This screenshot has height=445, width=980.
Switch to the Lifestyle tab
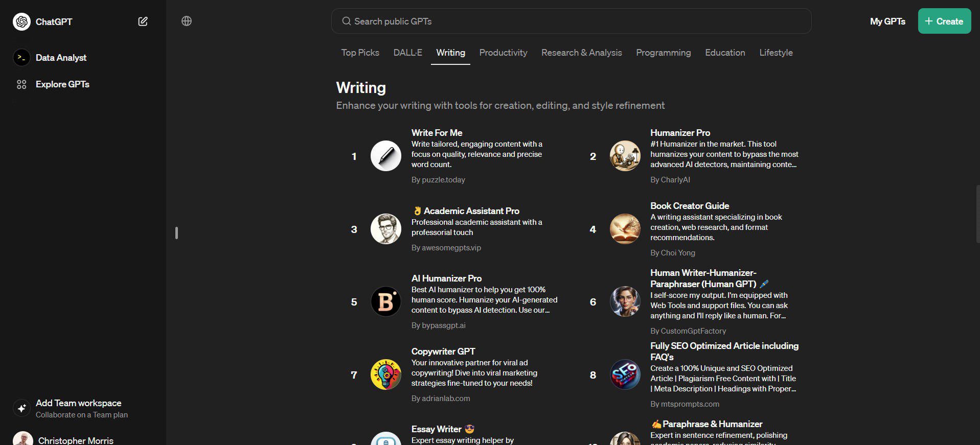click(776, 53)
